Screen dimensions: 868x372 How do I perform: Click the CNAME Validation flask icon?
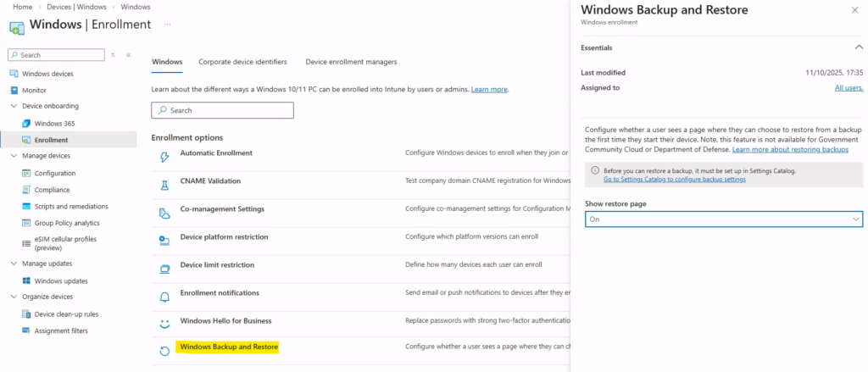[164, 184]
